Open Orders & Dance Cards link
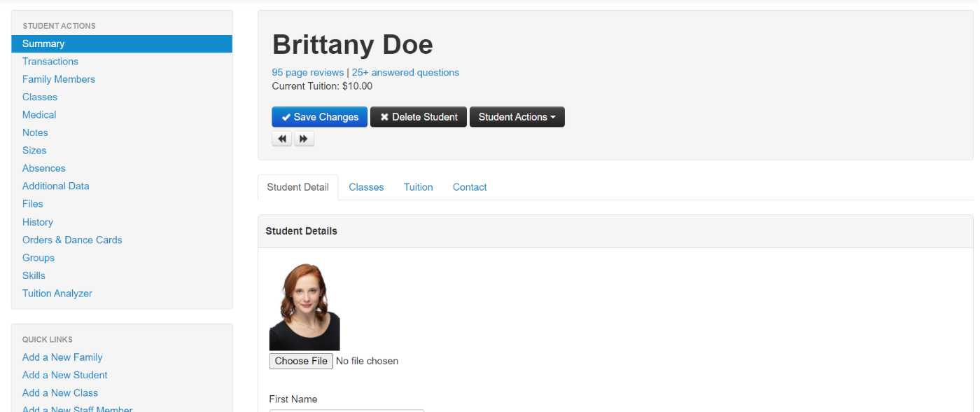The height and width of the screenshot is (412, 980). tap(72, 240)
